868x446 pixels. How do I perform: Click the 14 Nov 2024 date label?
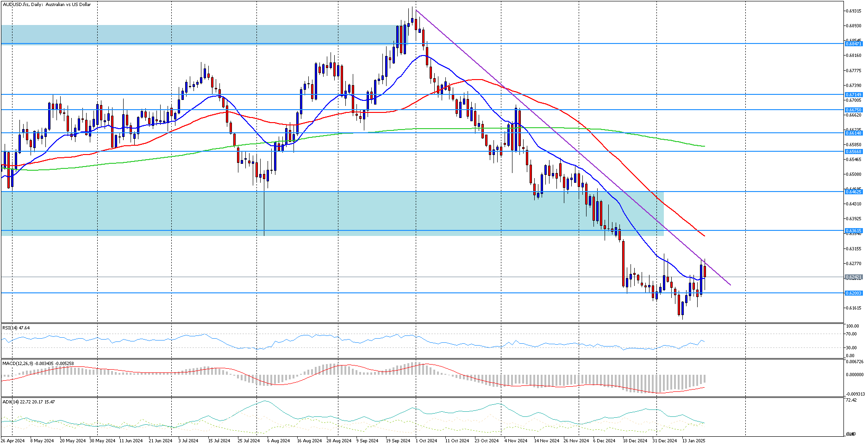[547, 440]
